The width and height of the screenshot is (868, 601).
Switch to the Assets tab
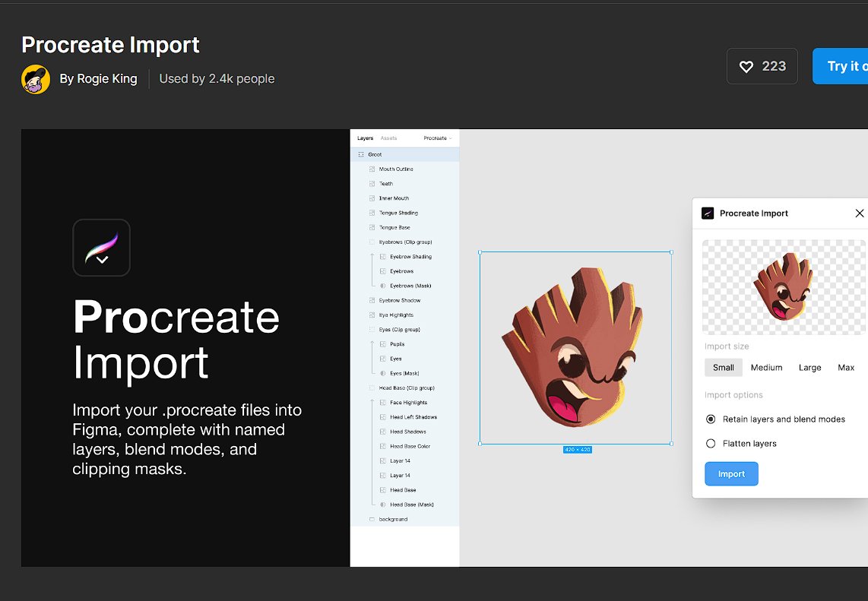point(388,138)
